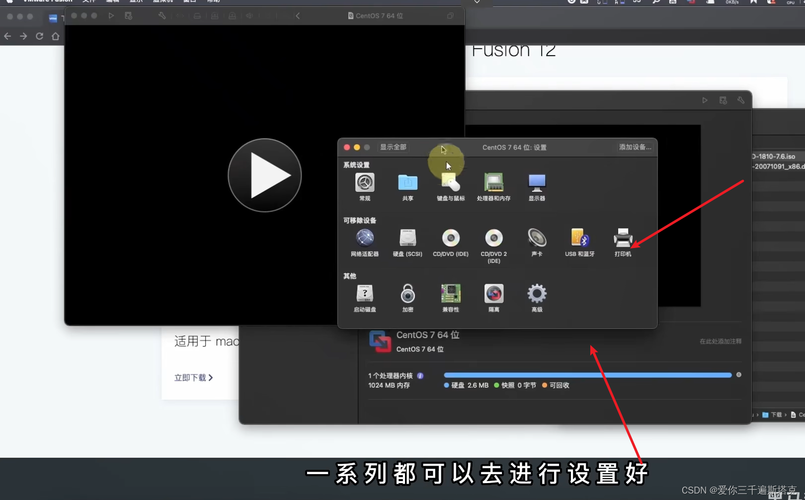
Task: Click CentOS 7 64 位 VM icon in library
Action: point(380,341)
